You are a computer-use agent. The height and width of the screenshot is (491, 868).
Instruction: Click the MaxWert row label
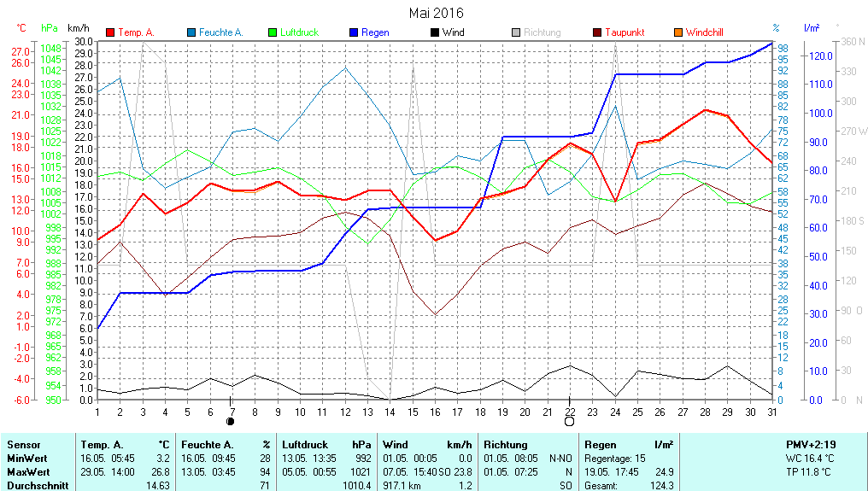27,472
